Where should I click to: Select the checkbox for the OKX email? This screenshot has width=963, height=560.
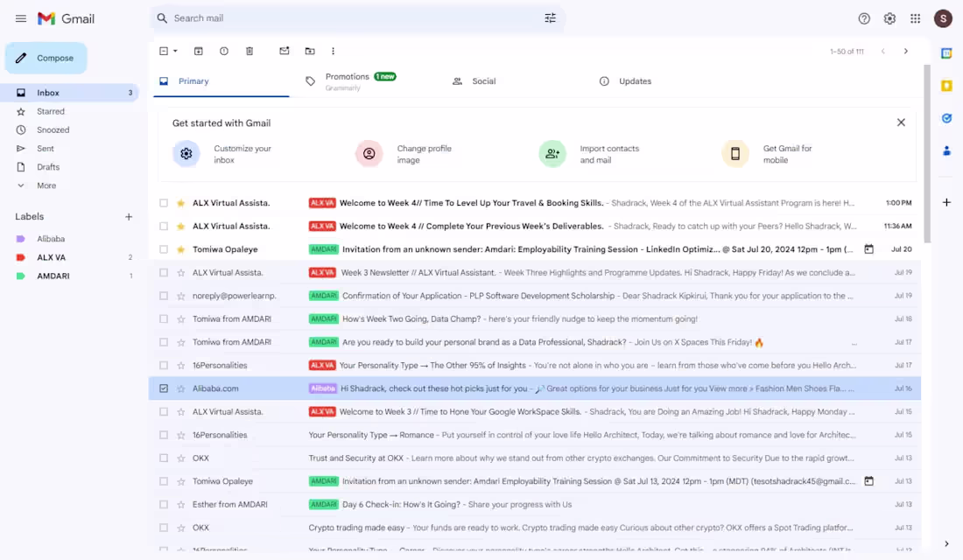(x=164, y=458)
